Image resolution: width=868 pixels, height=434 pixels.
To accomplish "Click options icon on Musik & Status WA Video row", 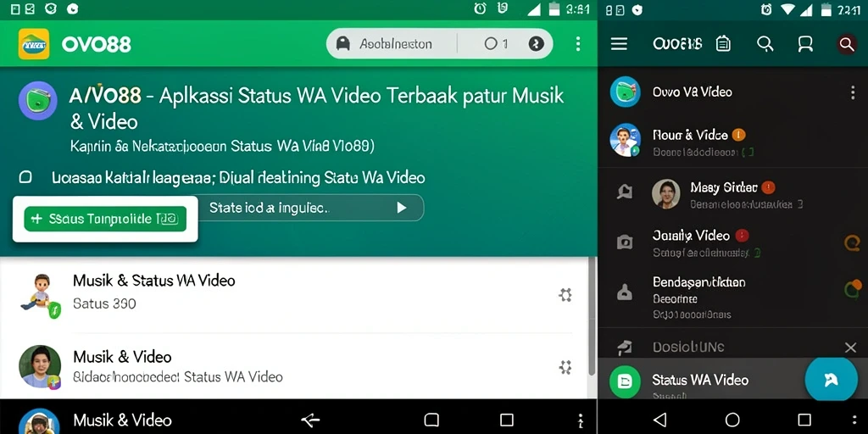I will click(565, 294).
